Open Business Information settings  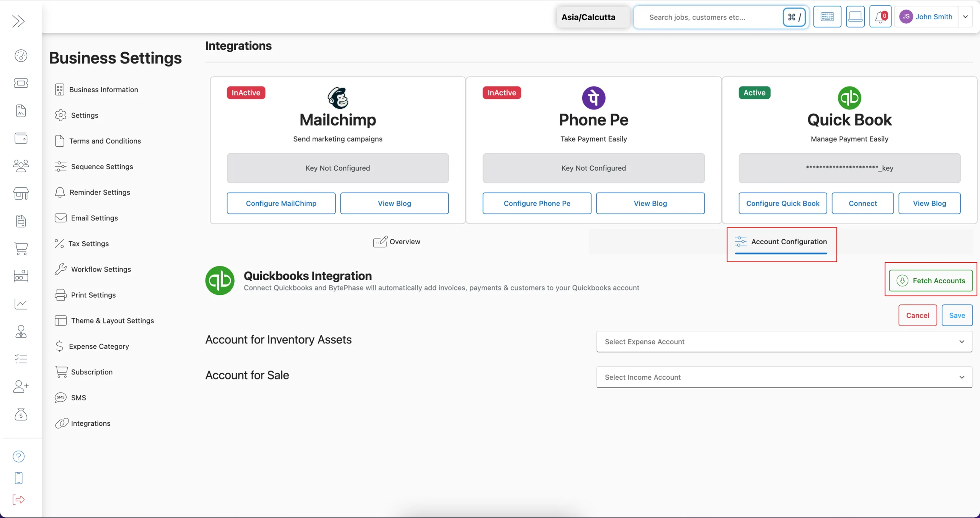pos(96,90)
